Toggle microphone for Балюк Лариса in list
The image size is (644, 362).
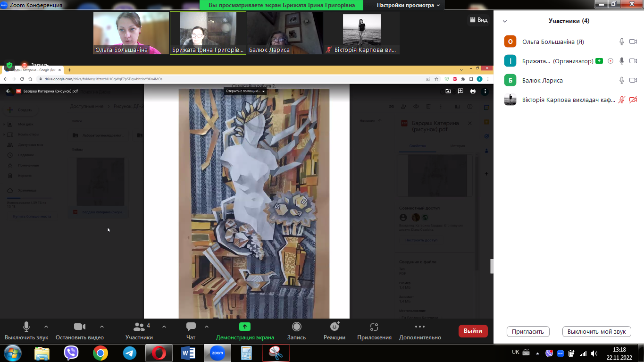[x=622, y=81]
